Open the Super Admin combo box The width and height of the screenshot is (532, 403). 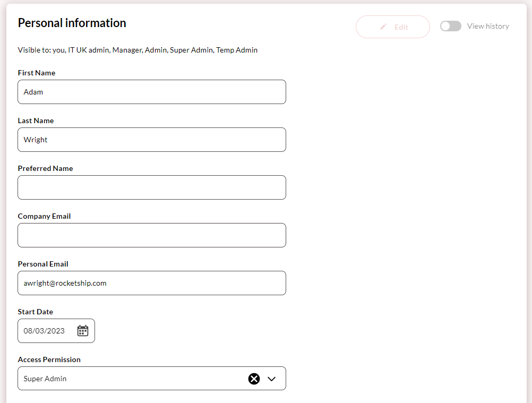[x=133, y=379]
